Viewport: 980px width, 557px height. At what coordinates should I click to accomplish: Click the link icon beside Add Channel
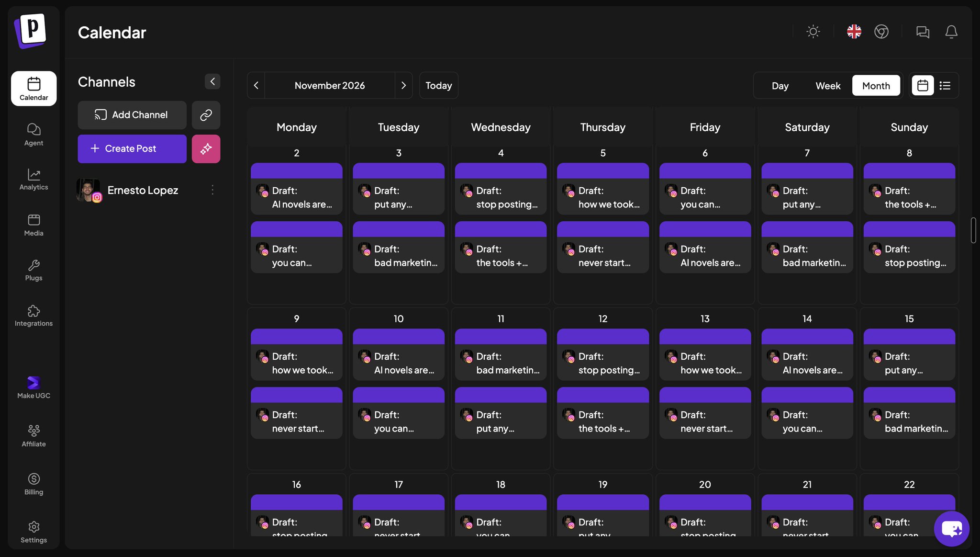click(x=206, y=115)
